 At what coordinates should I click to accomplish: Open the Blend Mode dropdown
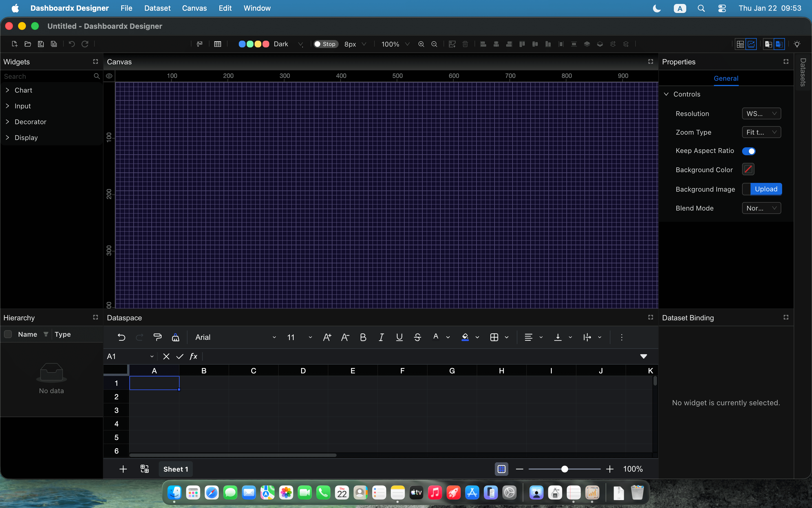[x=761, y=208]
